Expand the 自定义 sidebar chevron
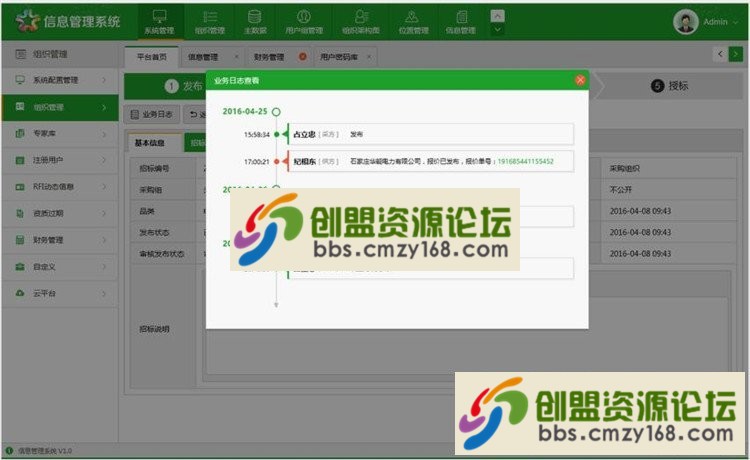The width and height of the screenshot is (750, 460). (104, 267)
